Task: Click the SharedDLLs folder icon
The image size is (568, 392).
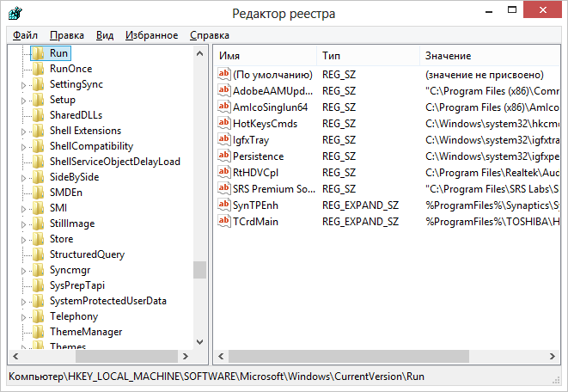Action: pos(38,115)
